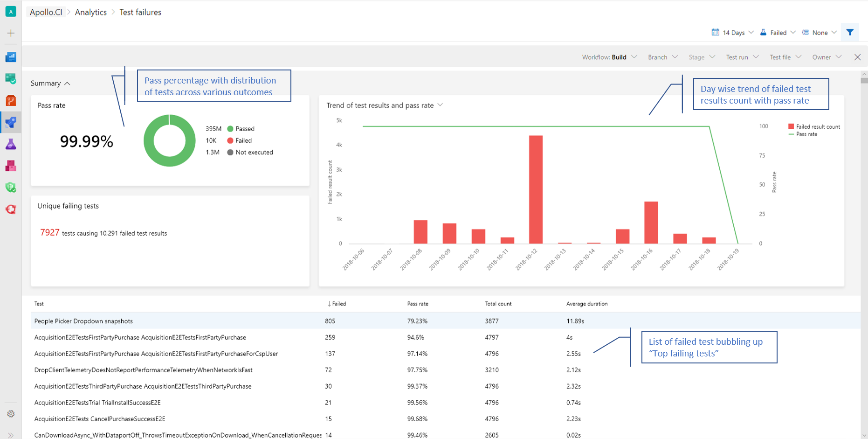The width and height of the screenshot is (868, 439).
Task: Open People Picker Dropdown snapshots test row
Action: [x=83, y=321]
